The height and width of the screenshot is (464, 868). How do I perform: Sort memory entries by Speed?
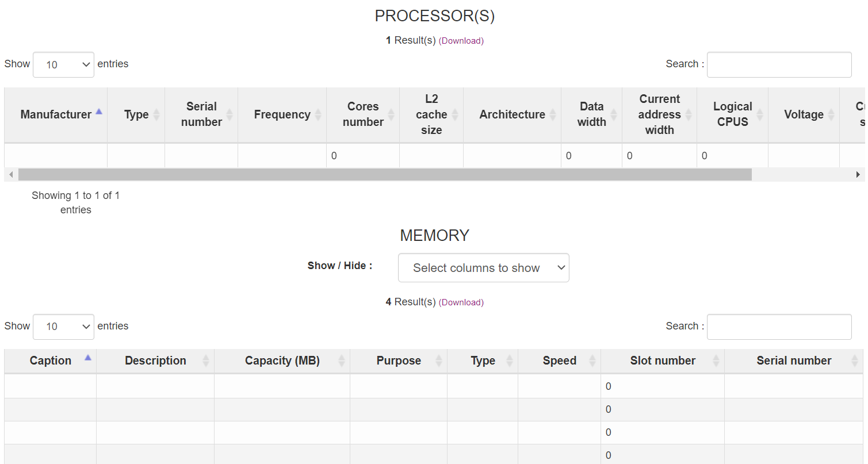pyautogui.click(x=560, y=361)
